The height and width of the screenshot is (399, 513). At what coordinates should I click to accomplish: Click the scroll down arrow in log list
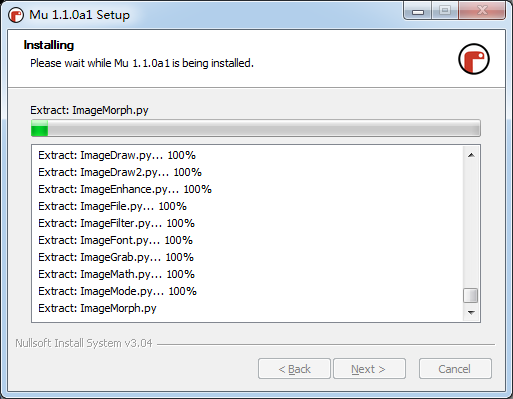471,312
